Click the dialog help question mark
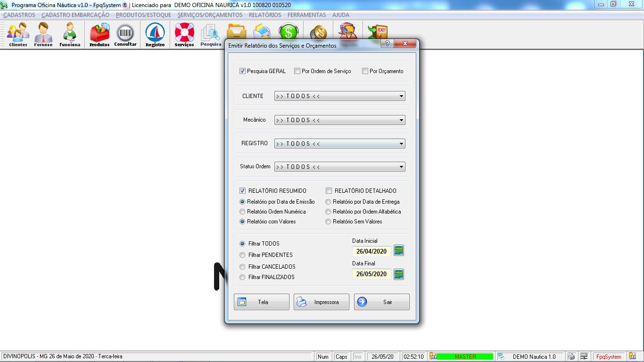 [387, 44]
